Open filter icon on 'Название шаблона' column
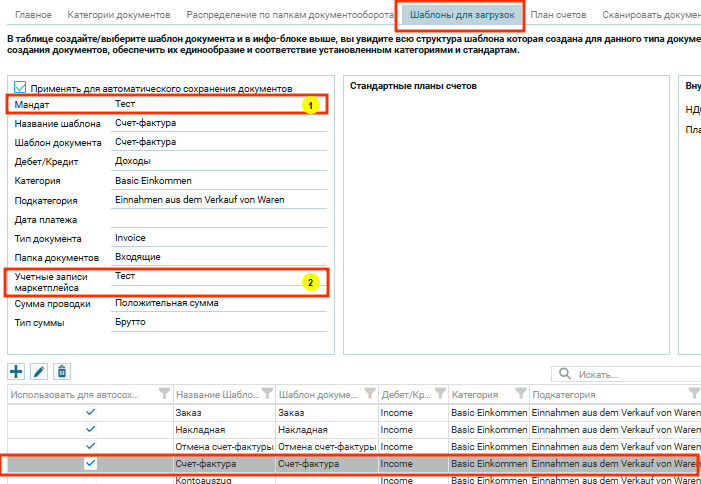 pyautogui.click(x=267, y=394)
